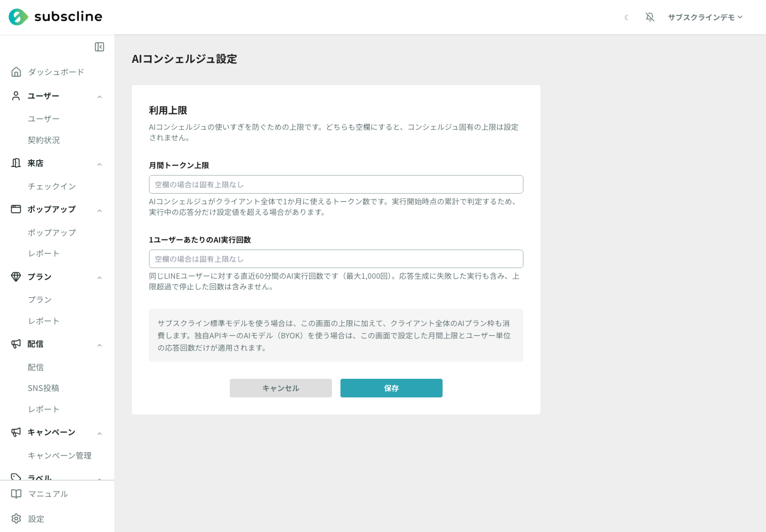
Task: Focus the 月間トークン上限 input field
Action: [x=336, y=184]
